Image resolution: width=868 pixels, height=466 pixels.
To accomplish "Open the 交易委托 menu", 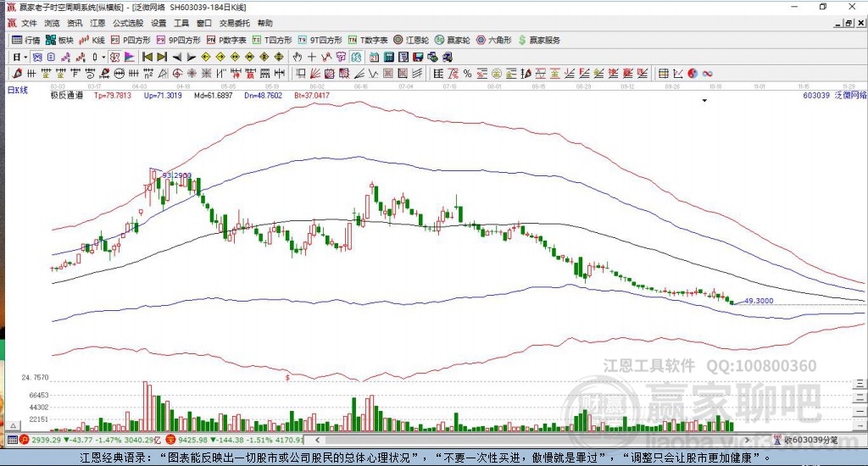I will [x=235, y=23].
